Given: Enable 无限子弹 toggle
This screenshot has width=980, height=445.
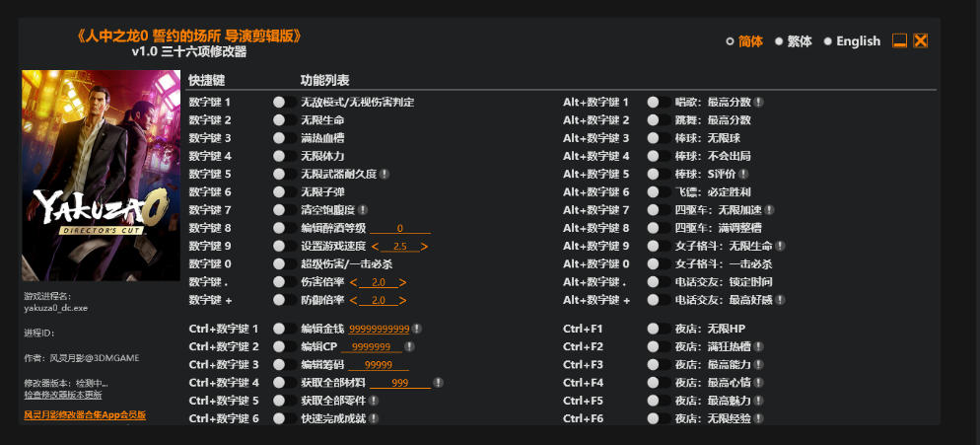Looking at the screenshot, I should coord(284,192).
